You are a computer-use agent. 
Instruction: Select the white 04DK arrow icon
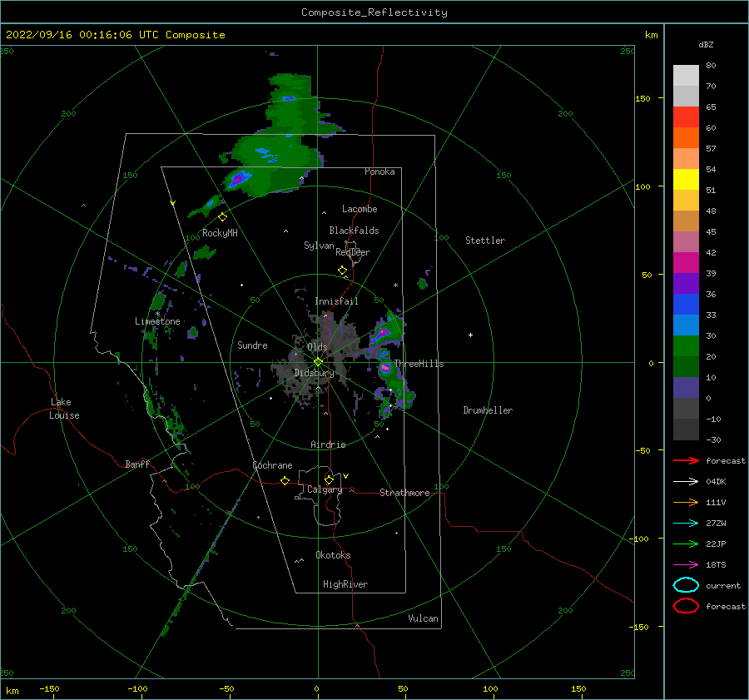686,481
